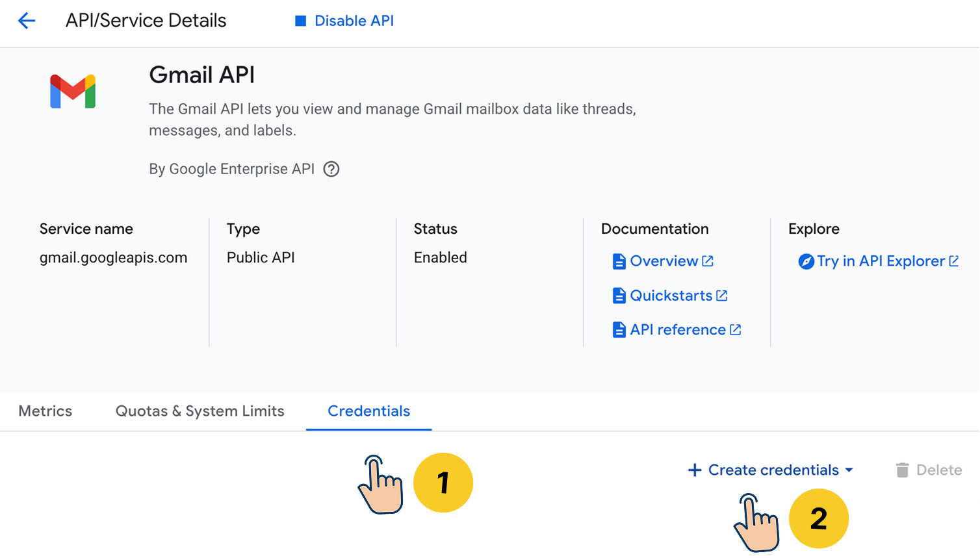Click the gmail.googleapis.com service name text
The height and width of the screenshot is (558, 980).
click(x=113, y=257)
